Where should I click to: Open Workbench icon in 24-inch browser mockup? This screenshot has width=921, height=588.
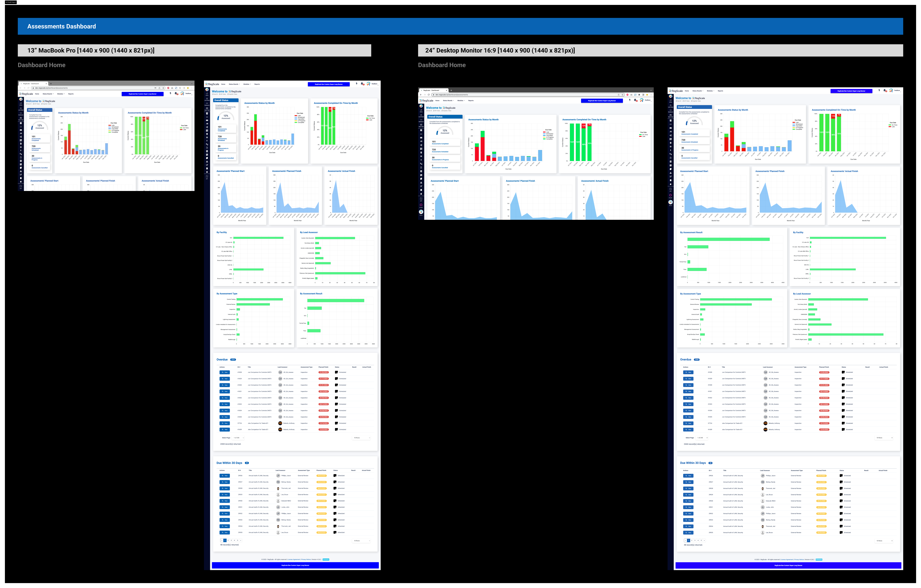[x=421, y=121]
